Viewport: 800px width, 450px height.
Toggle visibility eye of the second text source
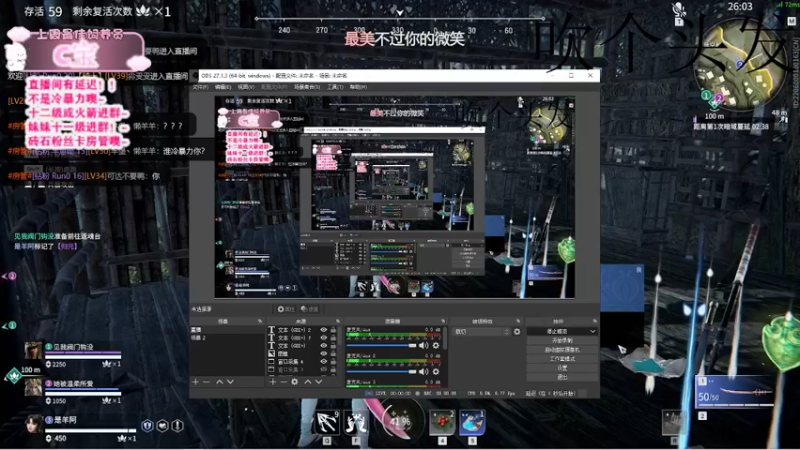click(323, 337)
